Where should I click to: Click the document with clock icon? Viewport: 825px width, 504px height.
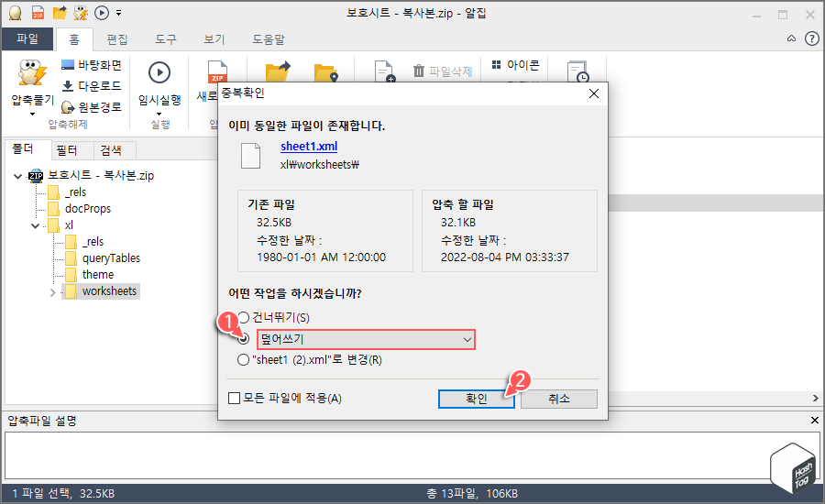[577, 71]
